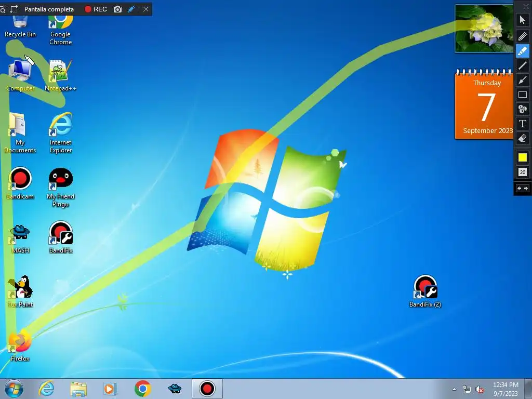Open the Recycle Bin
This screenshot has height=399, width=532.
tap(20, 27)
